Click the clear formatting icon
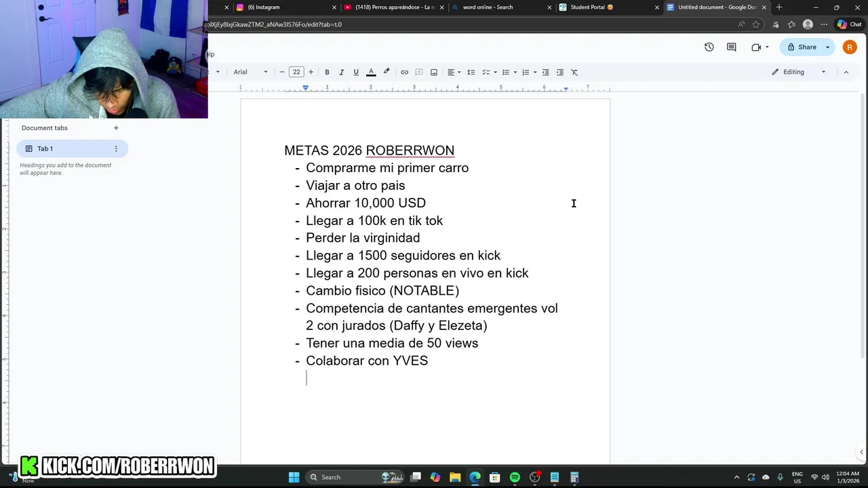868x488 pixels. [574, 72]
